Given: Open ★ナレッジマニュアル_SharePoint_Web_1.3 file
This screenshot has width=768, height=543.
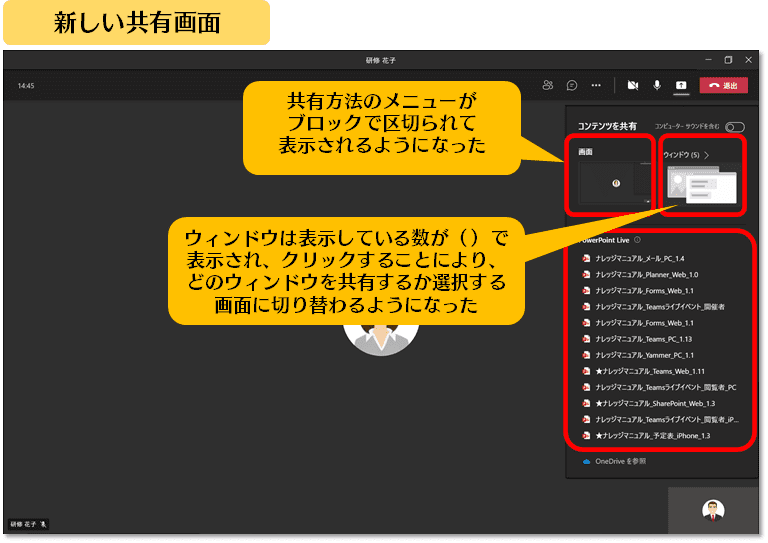Looking at the screenshot, I should pos(655,403).
